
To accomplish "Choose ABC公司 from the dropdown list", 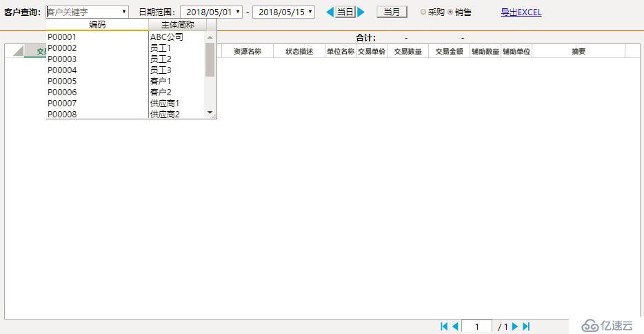I will click(167, 37).
